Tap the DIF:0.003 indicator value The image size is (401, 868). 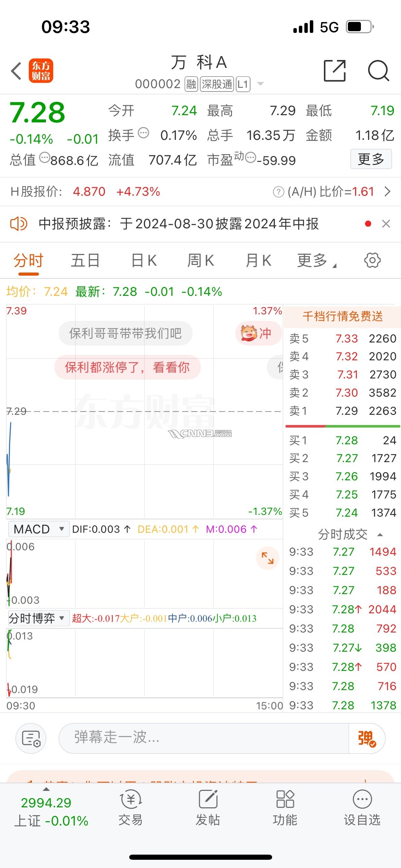pyautogui.click(x=101, y=529)
